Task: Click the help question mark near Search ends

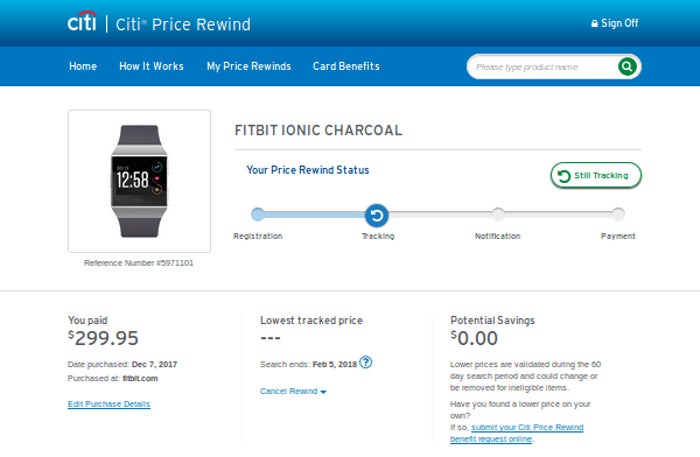Action: (x=366, y=362)
